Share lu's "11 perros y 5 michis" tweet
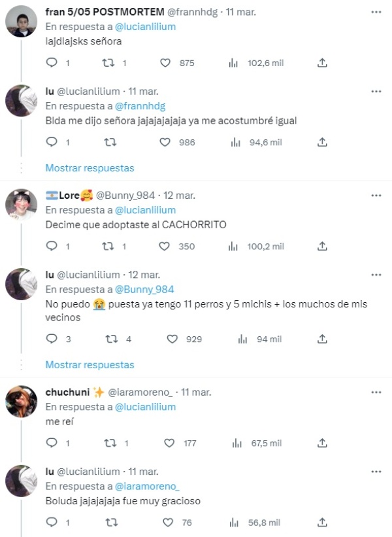This screenshot has width=392, height=537. (322, 339)
